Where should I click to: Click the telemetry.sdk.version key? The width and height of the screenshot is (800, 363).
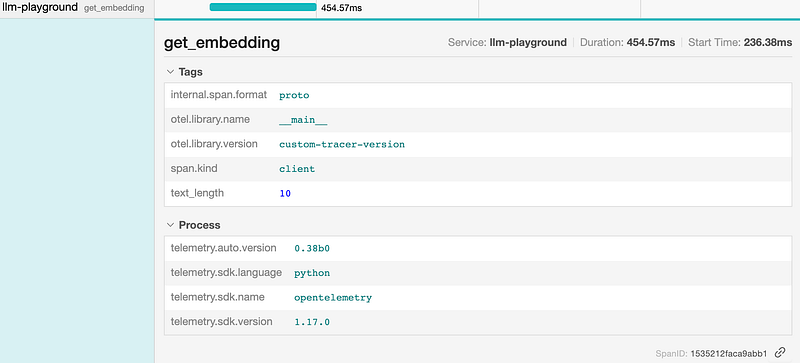tap(221, 322)
